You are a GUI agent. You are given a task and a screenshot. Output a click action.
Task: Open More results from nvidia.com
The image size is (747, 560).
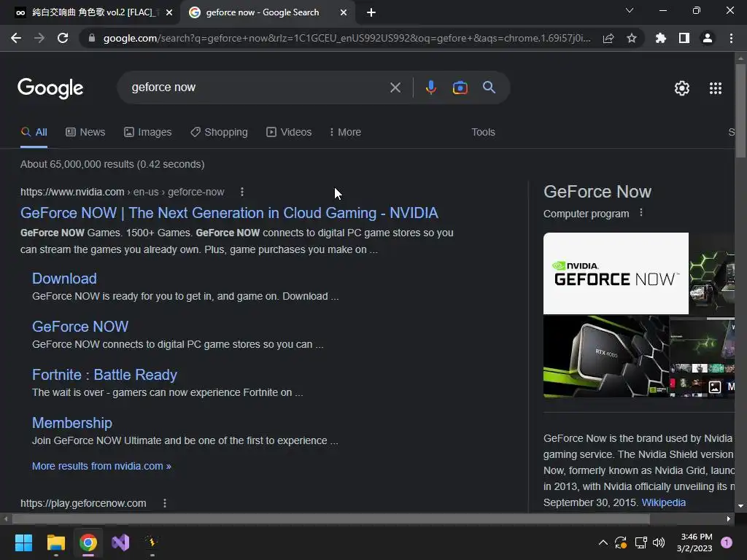[101, 466]
